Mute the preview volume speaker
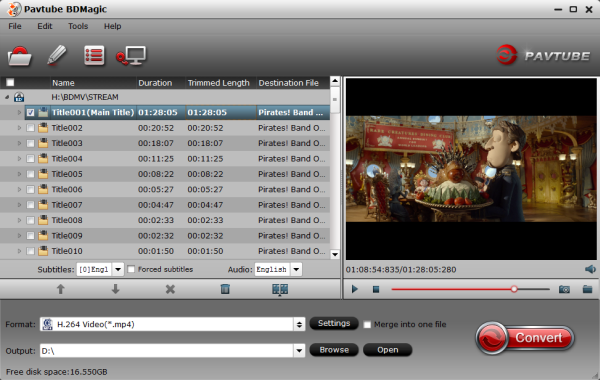 pyautogui.click(x=590, y=269)
